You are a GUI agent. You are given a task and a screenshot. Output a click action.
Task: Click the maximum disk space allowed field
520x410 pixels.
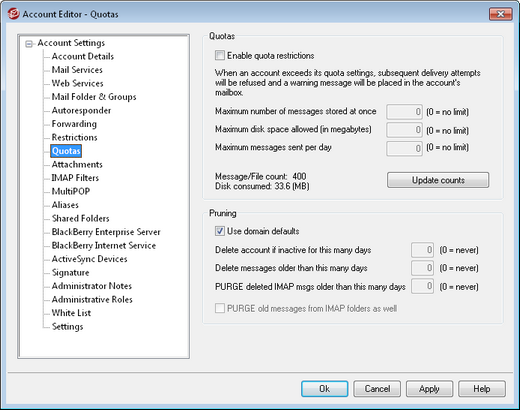[404, 130]
